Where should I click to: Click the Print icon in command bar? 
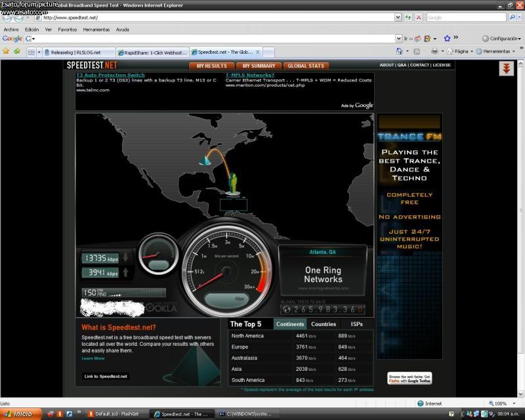[434, 51]
